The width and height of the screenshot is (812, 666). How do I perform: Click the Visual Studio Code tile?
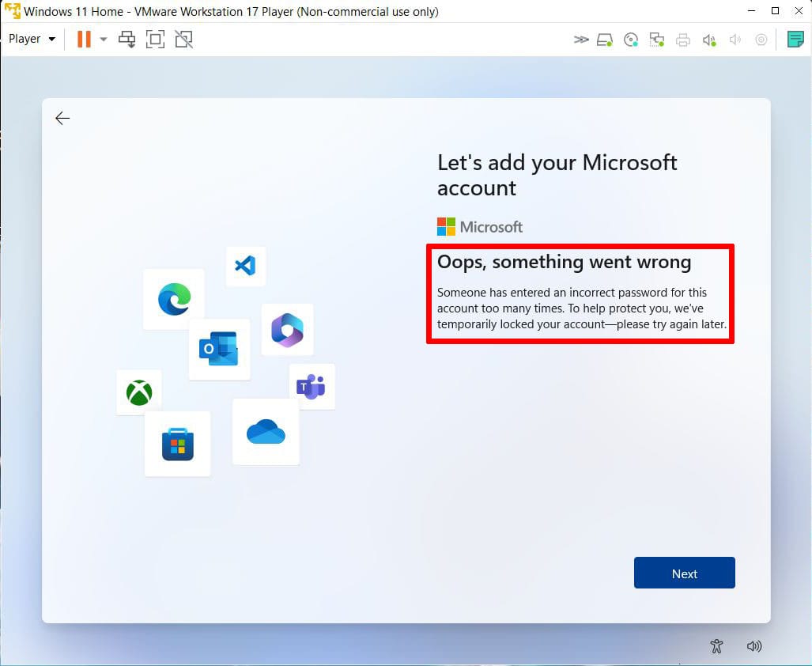pyautogui.click(x=245, y=266)
